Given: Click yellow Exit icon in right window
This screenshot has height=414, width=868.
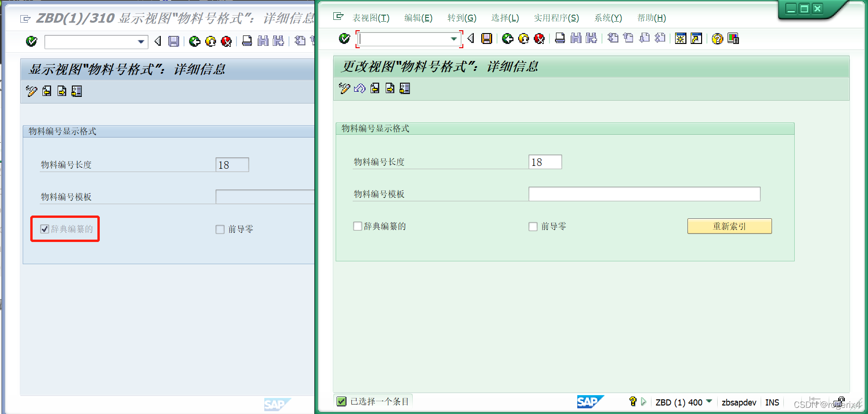Looking at the screenshot, I should [x=523, y=39].
